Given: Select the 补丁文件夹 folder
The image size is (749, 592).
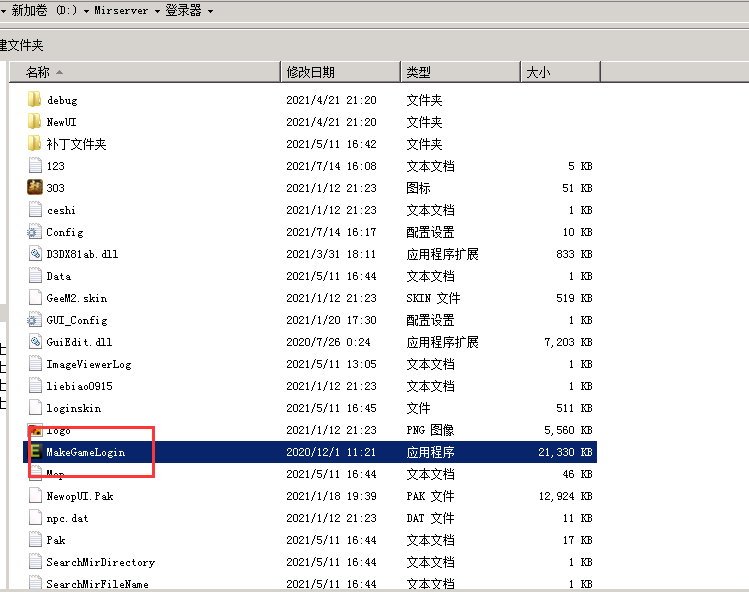Looking at the screenshot, I should 76,144.
